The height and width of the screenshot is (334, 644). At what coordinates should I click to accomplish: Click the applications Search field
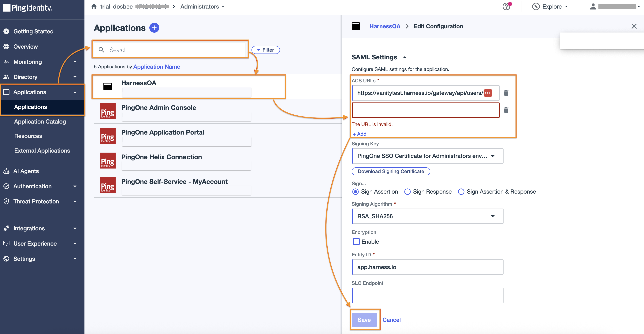[170, 50]
